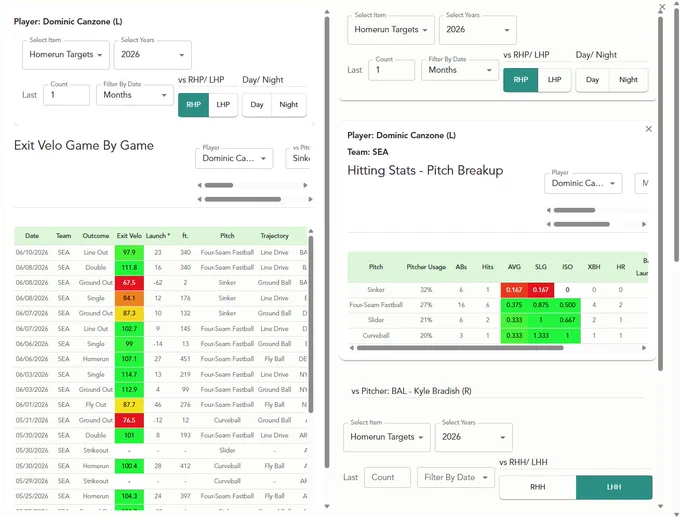This screenshot has height=517, width=680.
Task: Click right panel top Count input field
Action: point(392,70)
